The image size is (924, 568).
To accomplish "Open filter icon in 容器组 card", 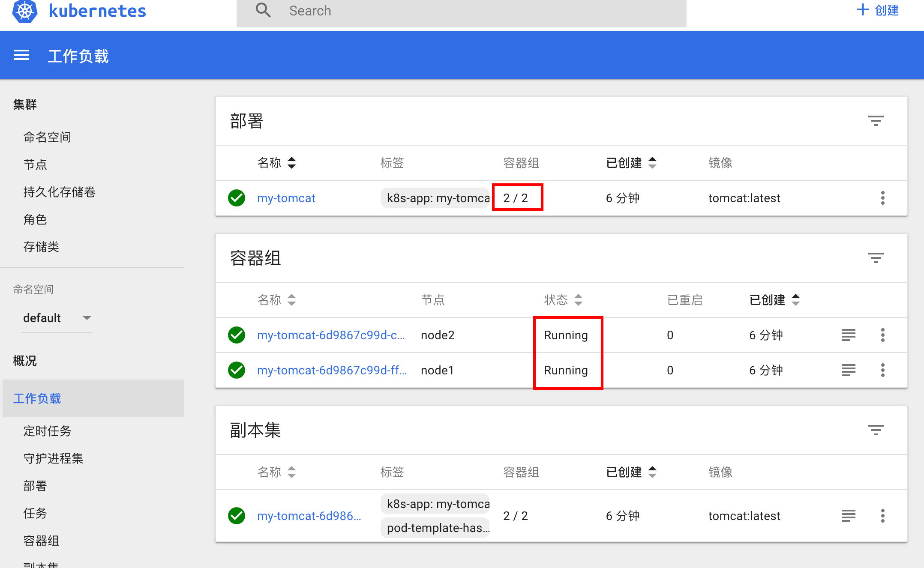I will click(x=876, y=258).
